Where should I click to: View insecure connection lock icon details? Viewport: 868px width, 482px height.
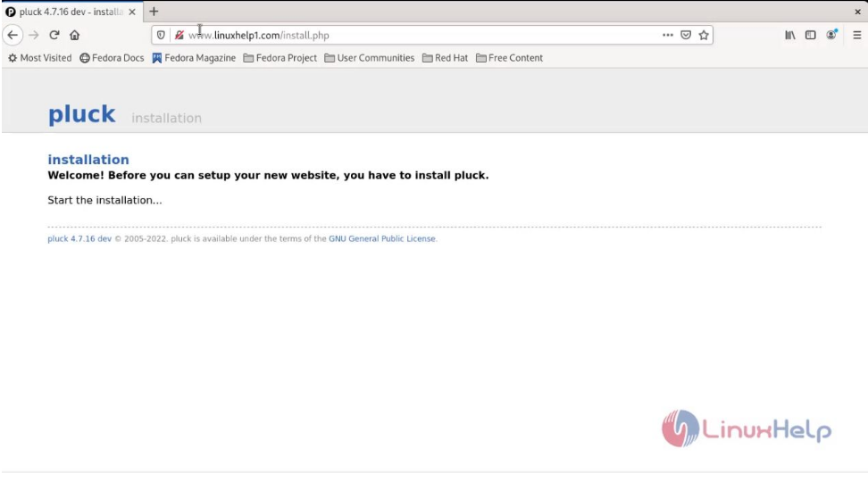pyautogui.click(x=179, y=35)
